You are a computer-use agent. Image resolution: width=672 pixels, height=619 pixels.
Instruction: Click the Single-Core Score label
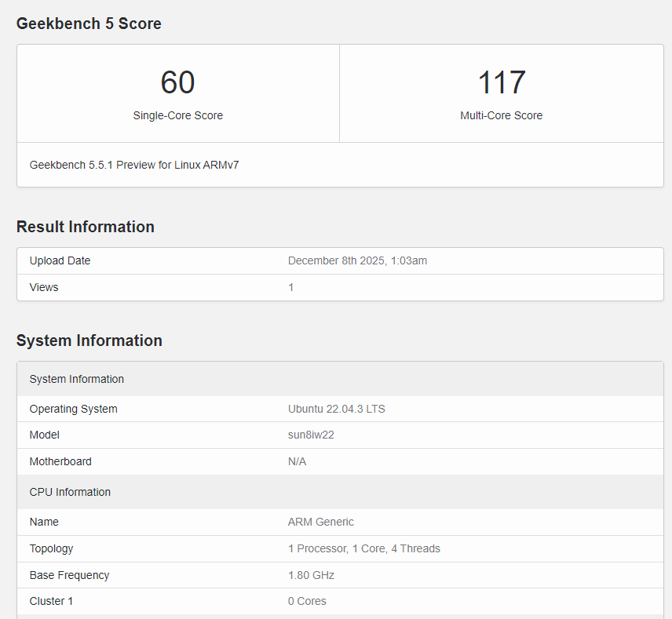(178, 115)
